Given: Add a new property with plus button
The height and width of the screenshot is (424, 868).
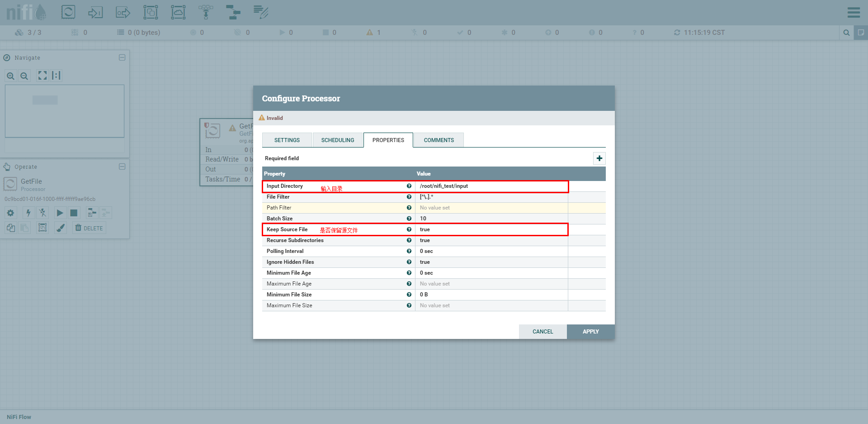Looking at the screenshot, I should coord(599,158).
